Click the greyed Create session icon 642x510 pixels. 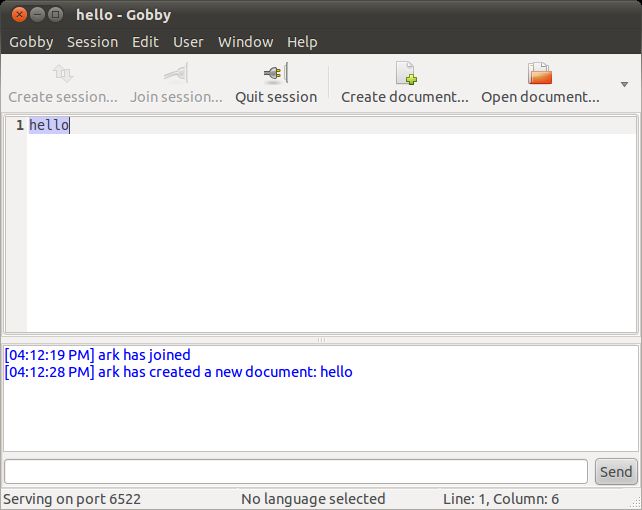click(63, 73)
